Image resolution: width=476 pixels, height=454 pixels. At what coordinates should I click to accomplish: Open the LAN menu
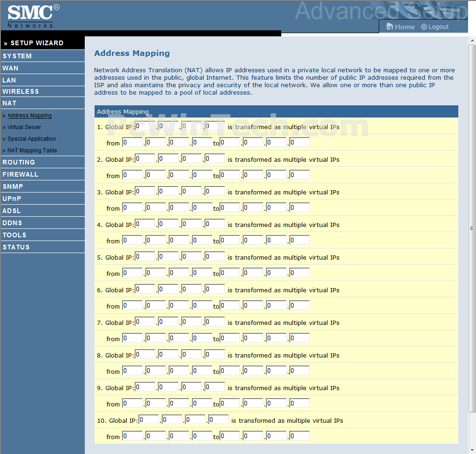(42, 80)
